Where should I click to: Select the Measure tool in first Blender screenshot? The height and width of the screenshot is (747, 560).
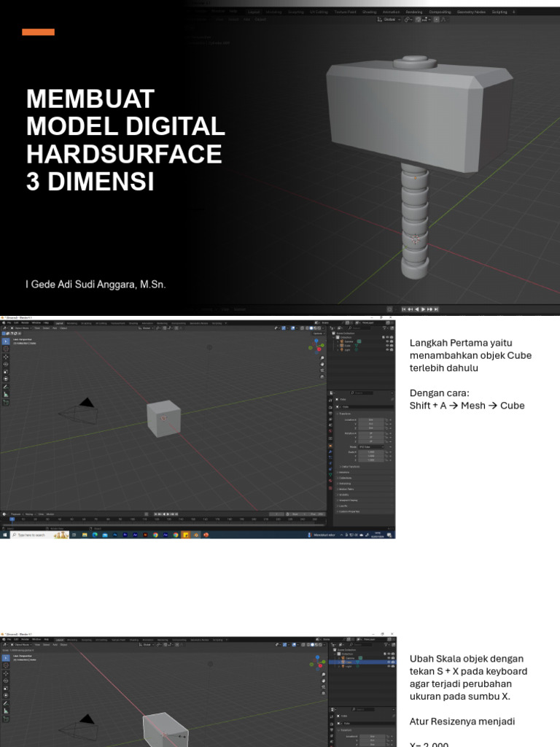6,395
